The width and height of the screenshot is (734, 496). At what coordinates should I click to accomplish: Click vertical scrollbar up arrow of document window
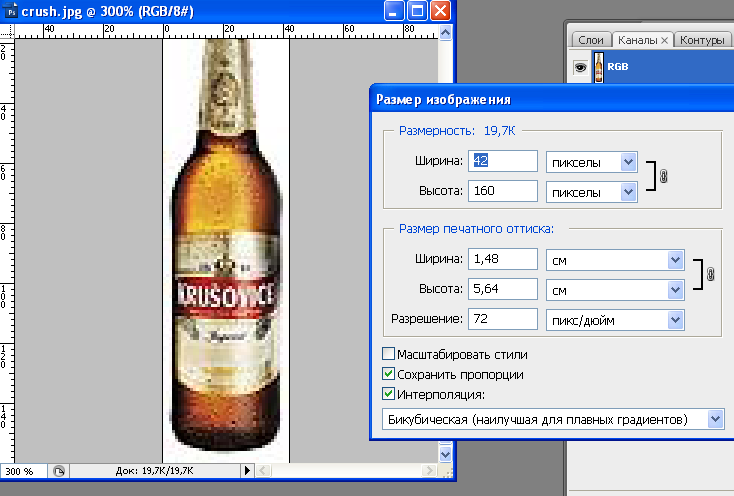coord(445,32)
